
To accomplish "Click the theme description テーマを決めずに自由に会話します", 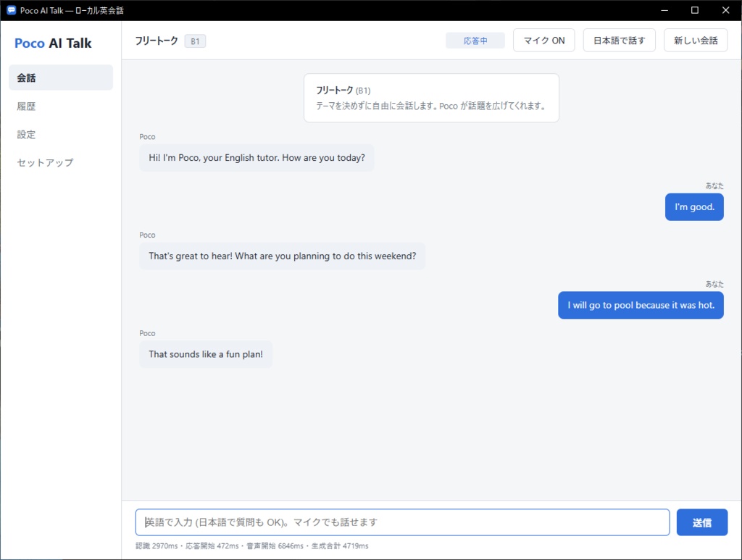I will pyautogui.click(x=430, y=106).
